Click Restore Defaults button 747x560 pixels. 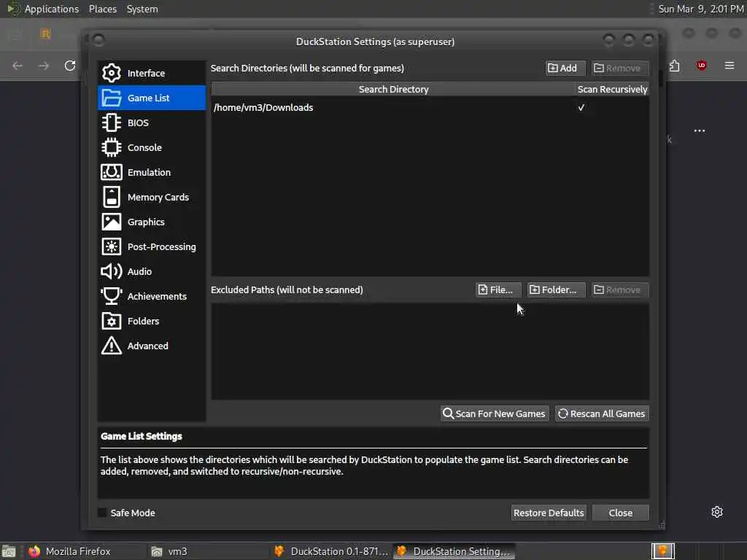(x=549, y=513)
